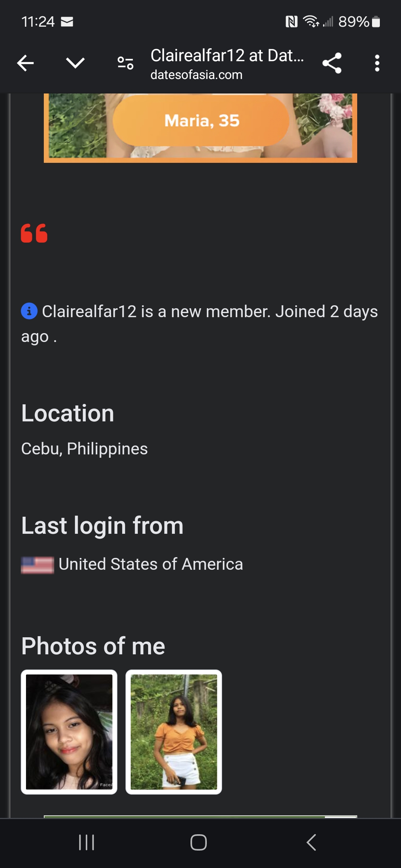Tap the Cebu, Philippines location text
This screenshot has height=868, width=401.
click(85, 449)
